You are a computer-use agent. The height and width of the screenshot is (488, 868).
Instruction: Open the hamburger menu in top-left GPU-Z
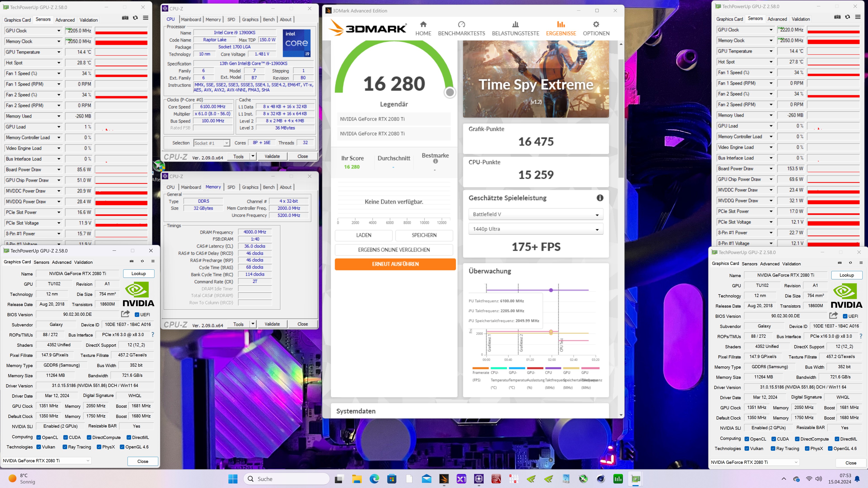146,18
